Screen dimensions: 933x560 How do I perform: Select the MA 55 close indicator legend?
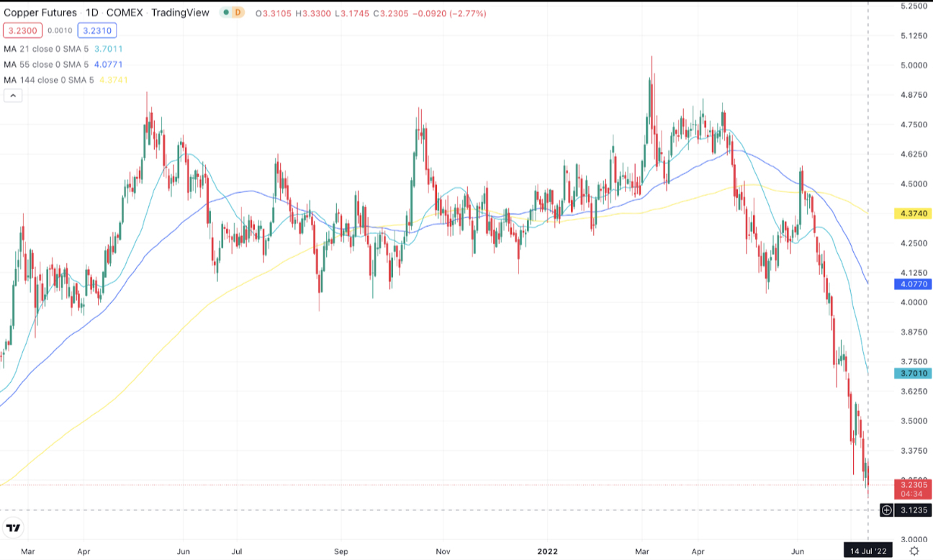(x=47, y=64)
